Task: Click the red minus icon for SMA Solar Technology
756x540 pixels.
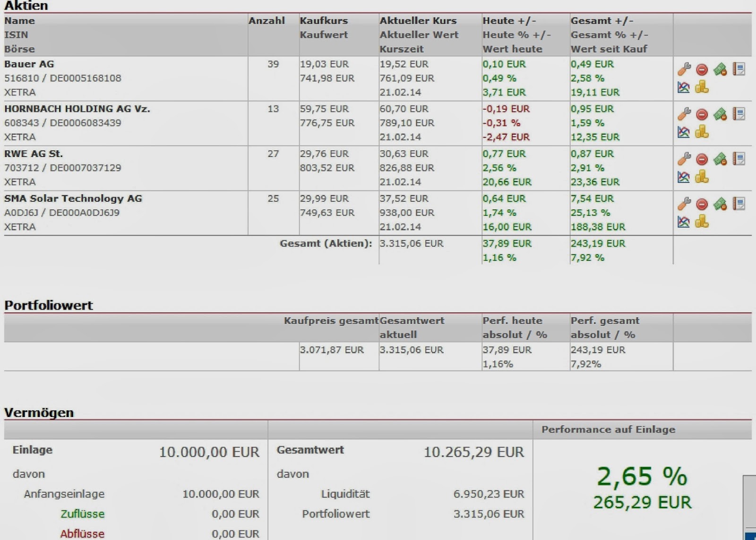Action: click(x=702, y=205)
